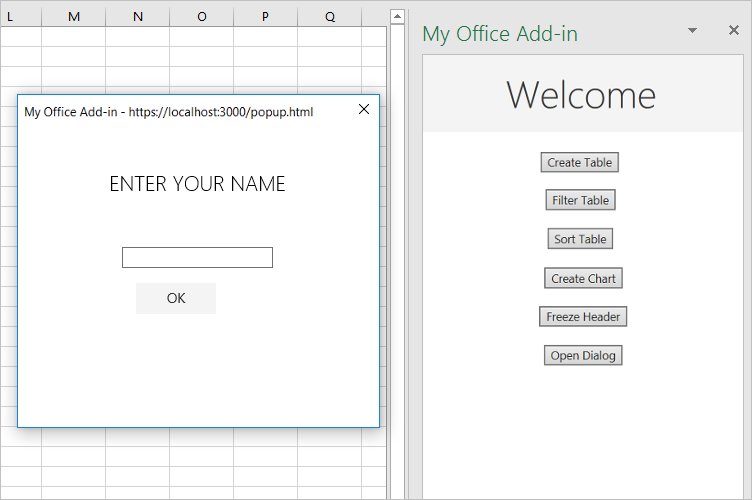The width and height of the screenshot is (752, 500).
Task: Click the My Office Add-in pane title
Action: 500,34
